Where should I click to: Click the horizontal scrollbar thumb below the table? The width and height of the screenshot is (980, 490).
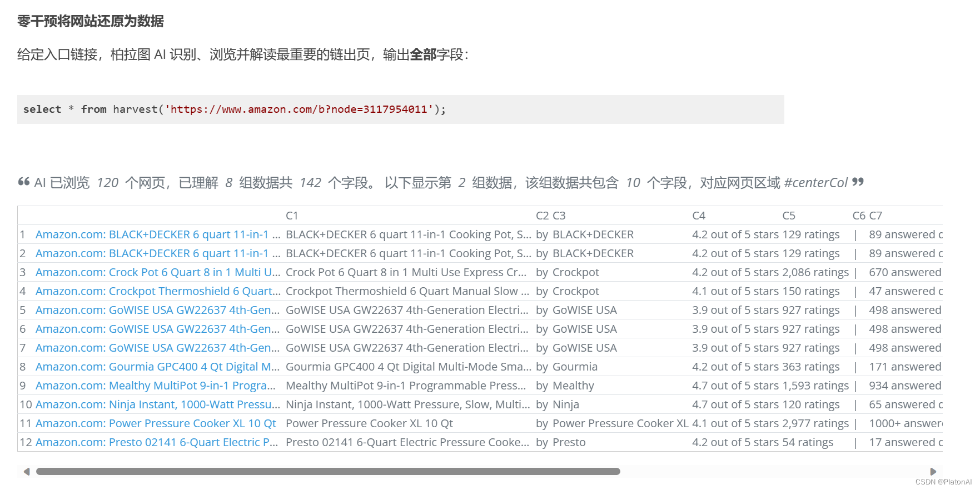tap(328, 472)
